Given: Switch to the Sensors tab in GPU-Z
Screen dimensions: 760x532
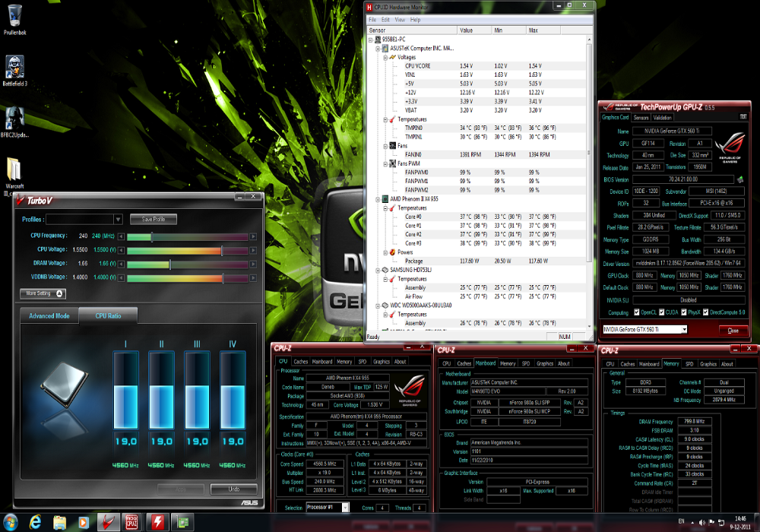Looking at the screenshot, I should point(641,118).
